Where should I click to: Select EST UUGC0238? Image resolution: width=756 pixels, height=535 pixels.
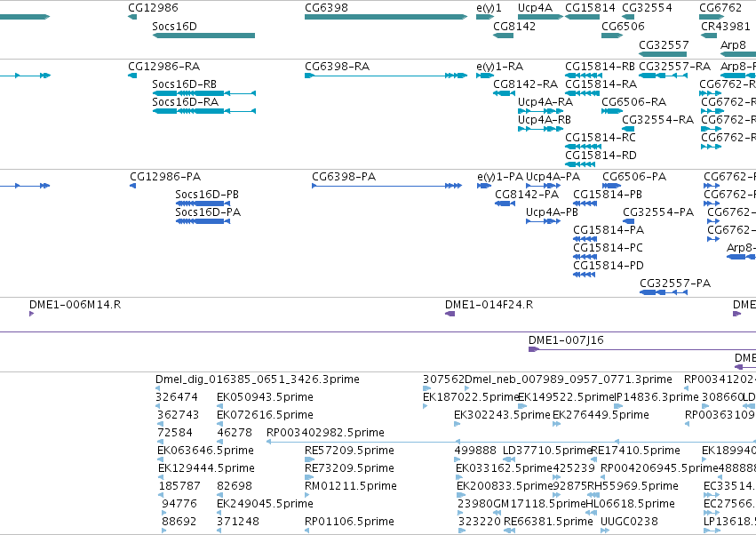605,531
